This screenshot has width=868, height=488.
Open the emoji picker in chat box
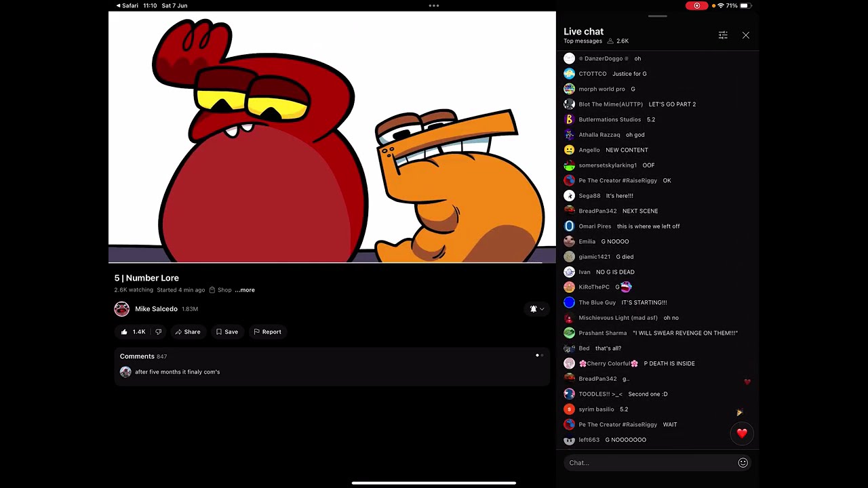743,463
